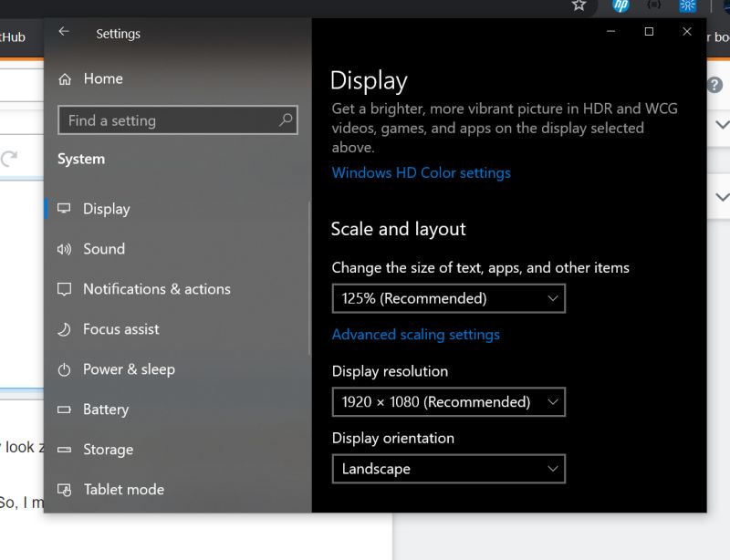Screen dimensions: 730x560
Task: Click the Home house icon
Action: [65, 79]
